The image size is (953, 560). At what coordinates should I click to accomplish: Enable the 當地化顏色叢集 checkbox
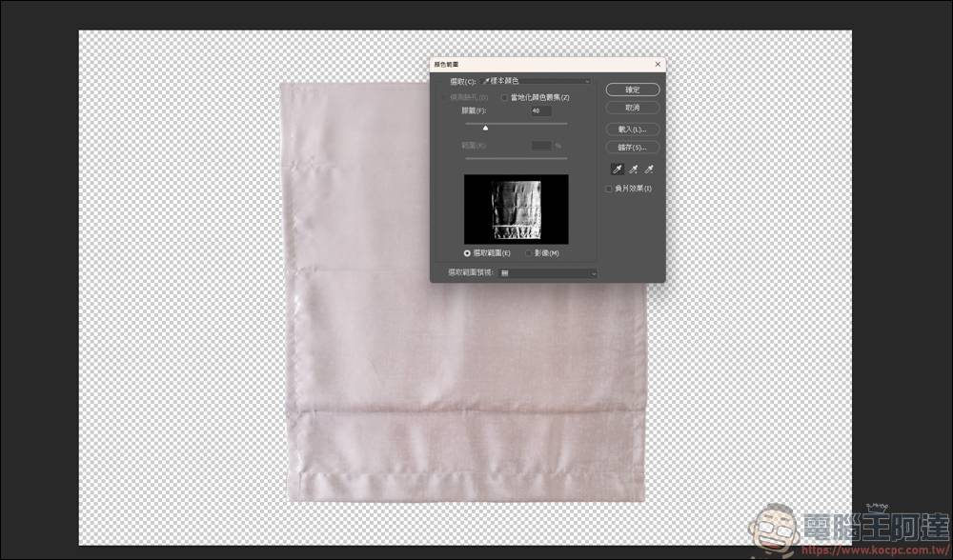click(x=505, y=97)
